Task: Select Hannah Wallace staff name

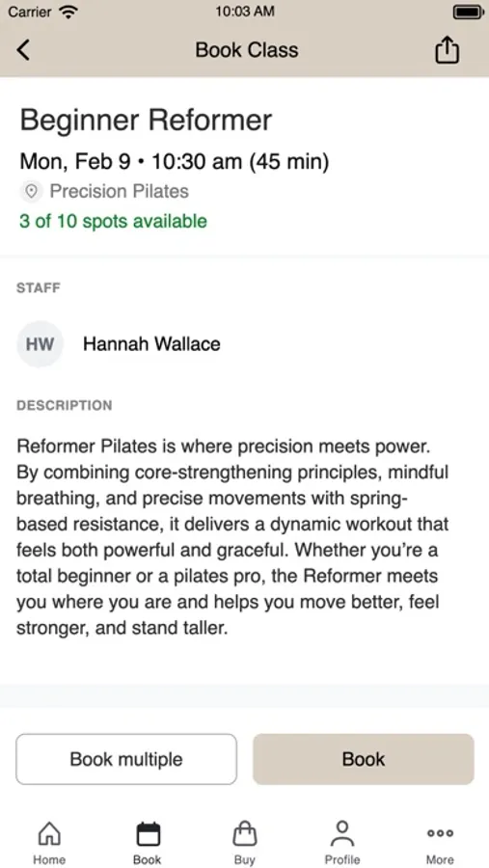Action: click(151, 343)
